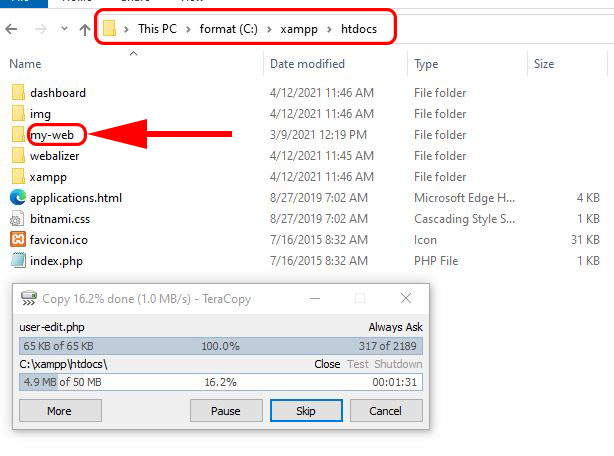The height and width of the screenshot is (456, 614).
Task: Select format (C:) in the breadcrumb
Action: point(229,29)
